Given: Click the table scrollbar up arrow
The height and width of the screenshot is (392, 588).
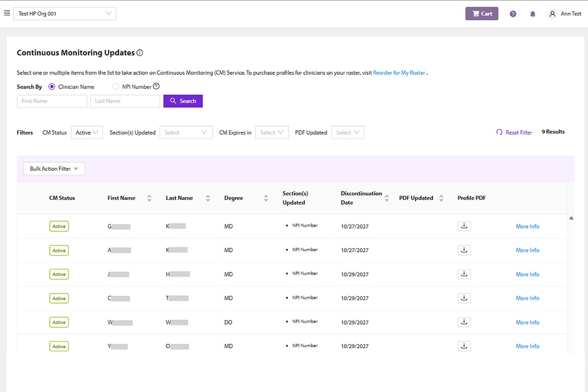Looking at the screenshot, I should [571, 218].
